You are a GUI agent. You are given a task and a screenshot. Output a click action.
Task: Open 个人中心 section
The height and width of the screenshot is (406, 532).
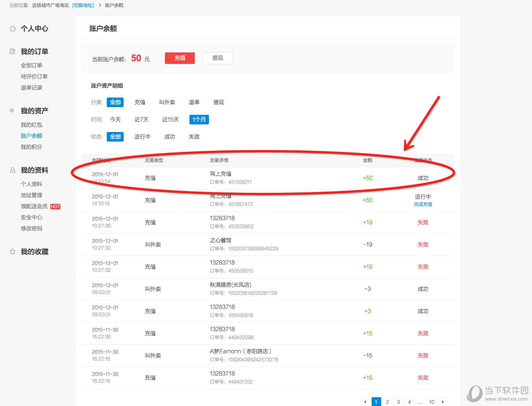34,28
